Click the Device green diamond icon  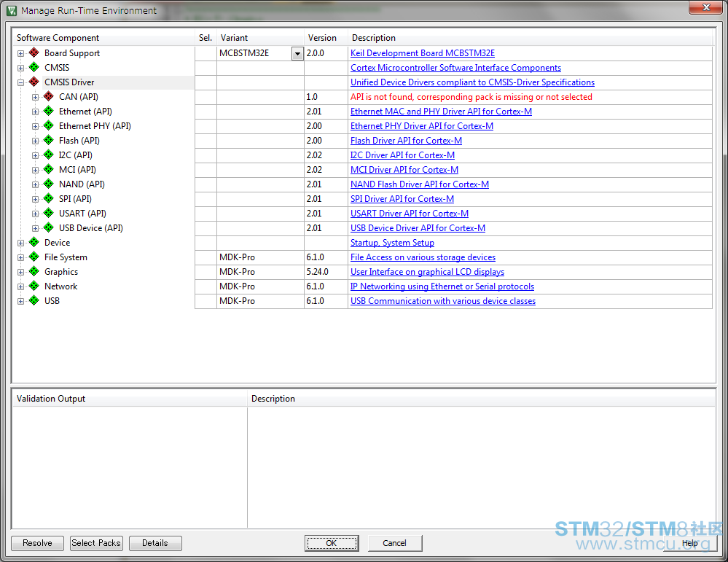pyautogui.click(x=34, y=242)
